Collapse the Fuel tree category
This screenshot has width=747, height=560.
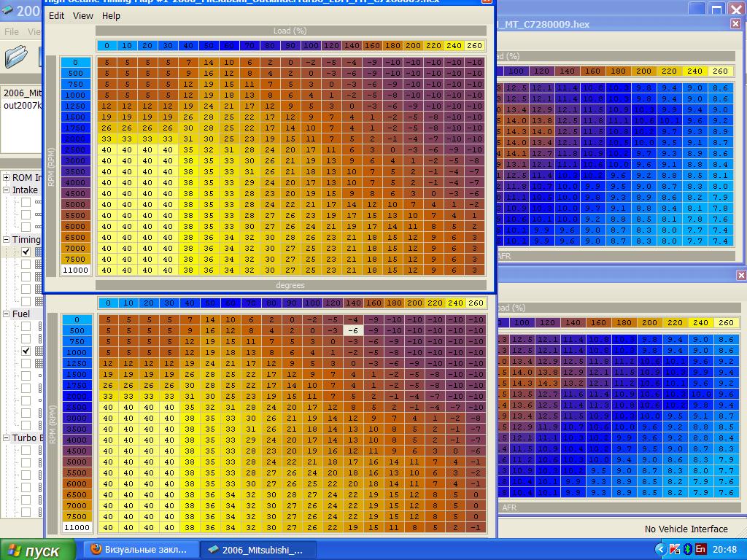[x=7, y=314]
